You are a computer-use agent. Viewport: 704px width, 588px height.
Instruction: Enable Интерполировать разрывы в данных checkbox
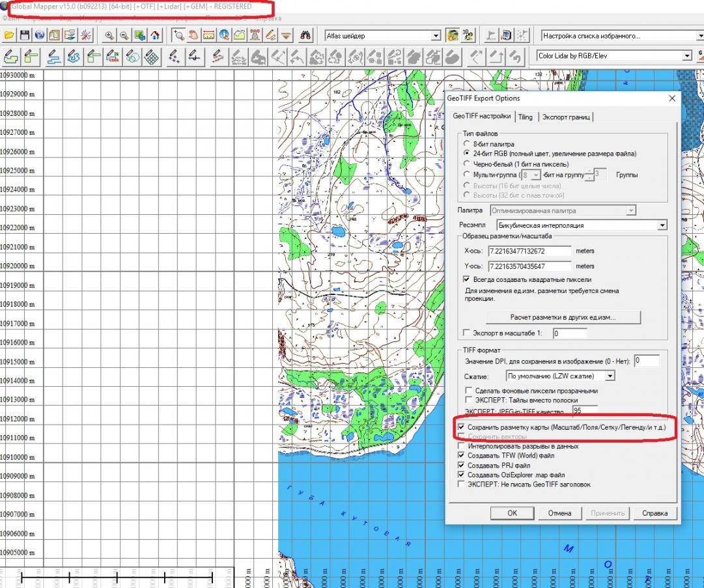click(462, 447)
